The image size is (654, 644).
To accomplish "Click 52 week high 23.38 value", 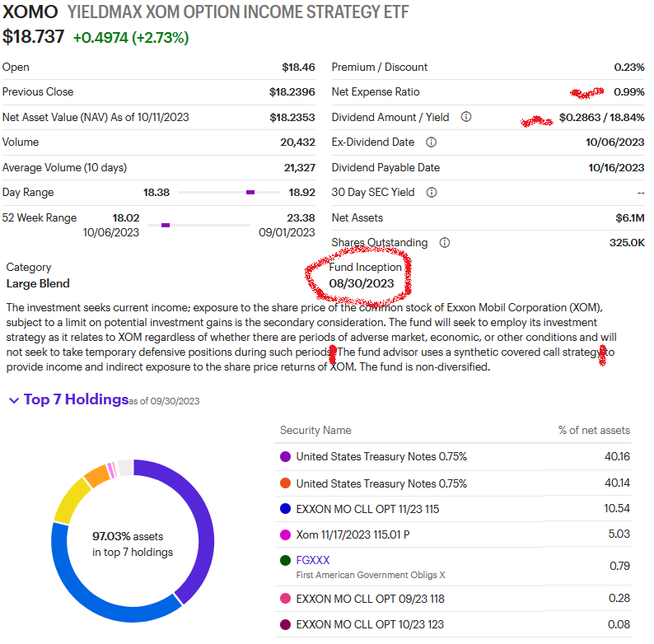I will (x=301, y=217).
